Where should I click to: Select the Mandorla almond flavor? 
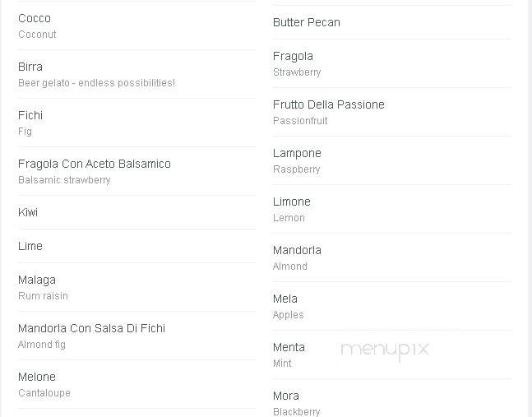pos(392,258)
